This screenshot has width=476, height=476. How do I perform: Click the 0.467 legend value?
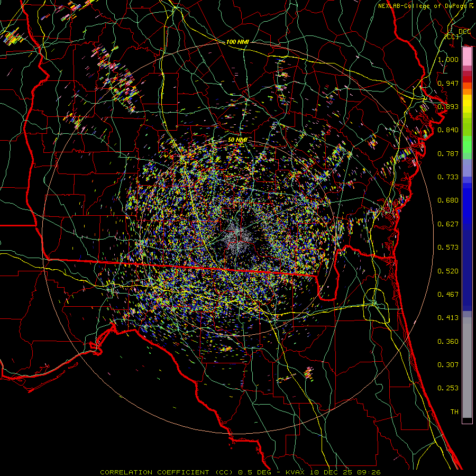coord(448,295)
